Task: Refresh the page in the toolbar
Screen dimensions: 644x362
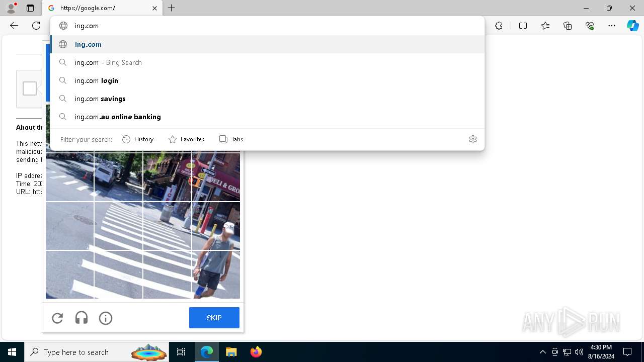Action: coord(36,26)
